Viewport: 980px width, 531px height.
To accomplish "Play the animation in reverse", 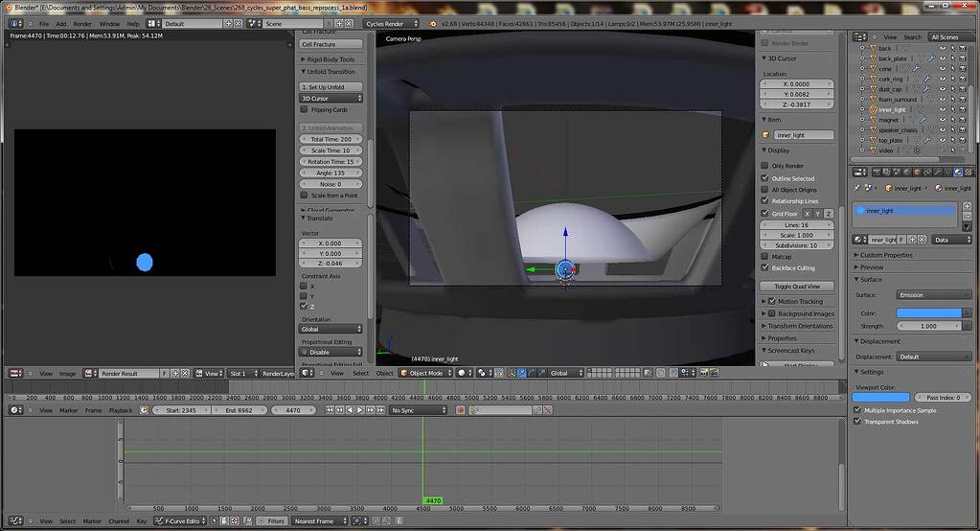I will click(350, 410).
